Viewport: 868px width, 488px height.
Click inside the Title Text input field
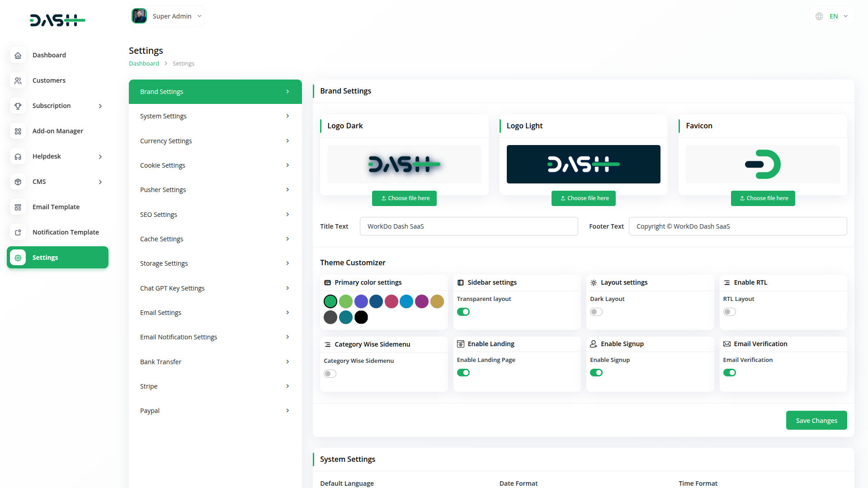tap(468, 226)
